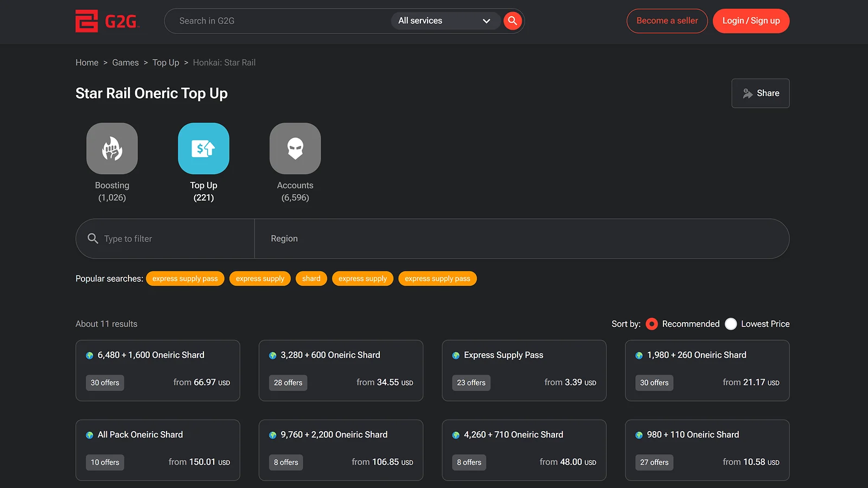Click the from 106.85 USD price

(x=382, y=462)
